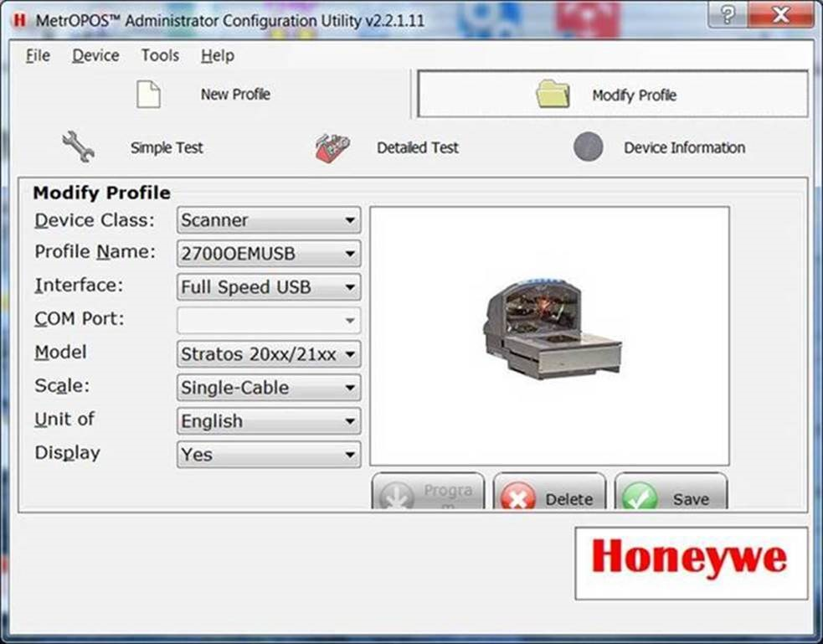Expand the Profile Name combo box
The width and height of the screenshot is (823, 644).
(x=350, y=254)
